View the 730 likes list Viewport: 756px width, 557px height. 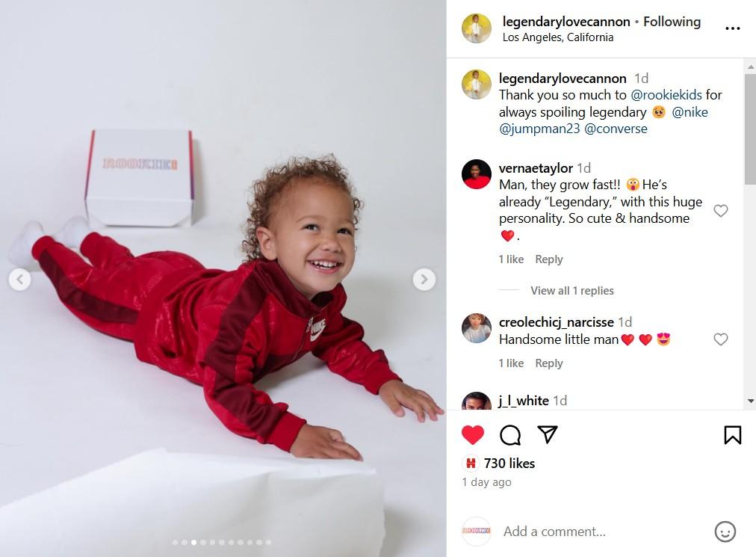(509, 464)
